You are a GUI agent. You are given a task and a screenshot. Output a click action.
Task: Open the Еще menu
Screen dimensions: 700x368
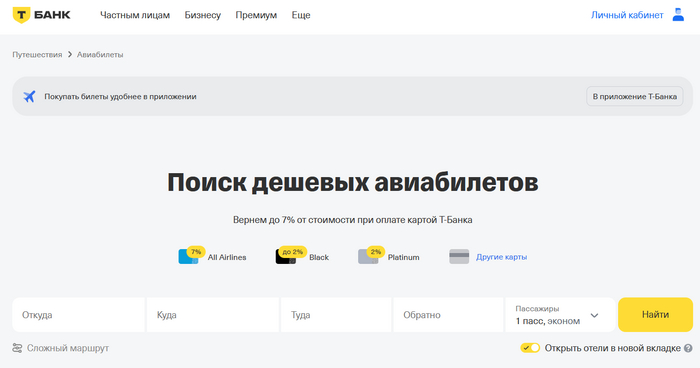pyautogui.click(x=301, y=15)
